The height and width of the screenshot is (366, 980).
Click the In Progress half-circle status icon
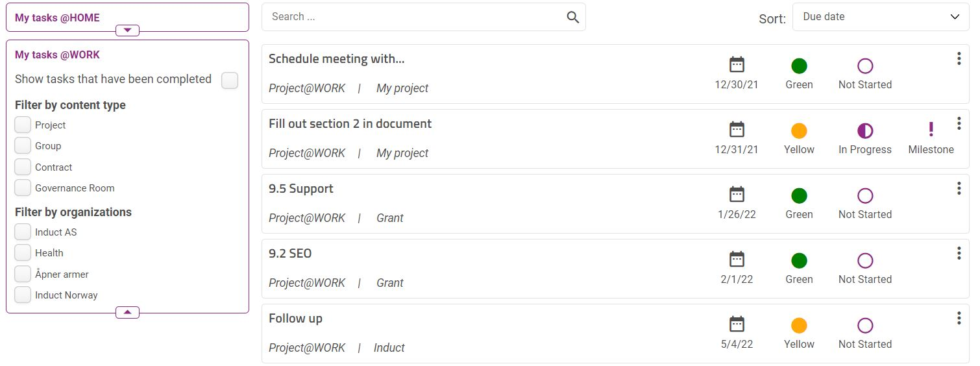pos(865,131)
